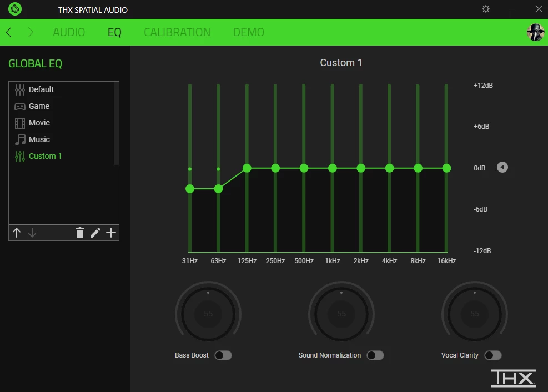The width and height of the screenshot is (548, 392).
Task: Add a new preset with plus icon
Action: 111,233
